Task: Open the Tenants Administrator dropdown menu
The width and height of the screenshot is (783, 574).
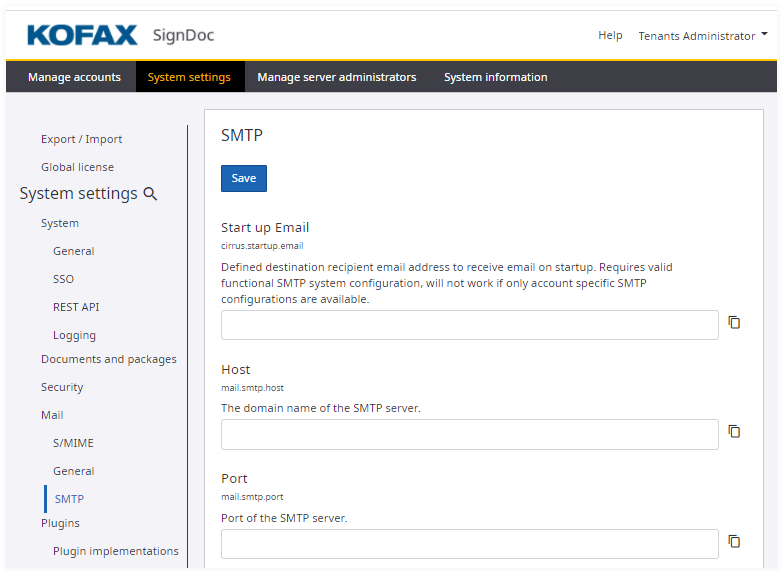Action: coord(703,36)
